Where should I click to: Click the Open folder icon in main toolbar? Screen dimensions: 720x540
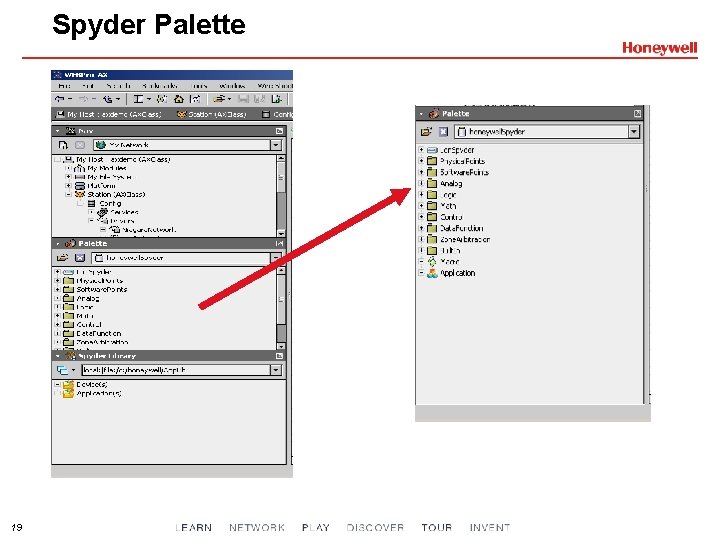(x=219, y=99)
